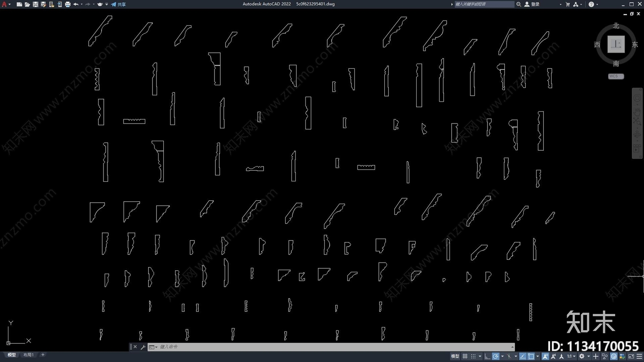Save the drawing with the floppy disk icon
This screenshot has height=362, width=644.
(x=35, y=4)
